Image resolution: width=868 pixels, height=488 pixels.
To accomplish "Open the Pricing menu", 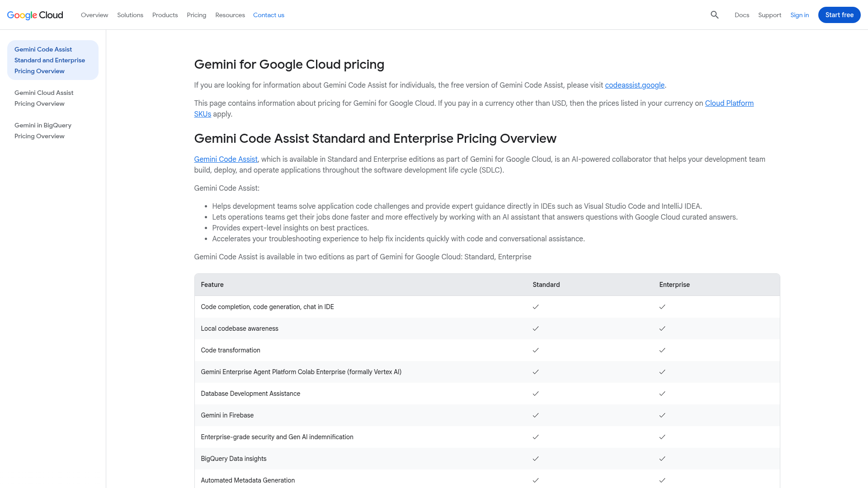I will (x=197, y=15).
